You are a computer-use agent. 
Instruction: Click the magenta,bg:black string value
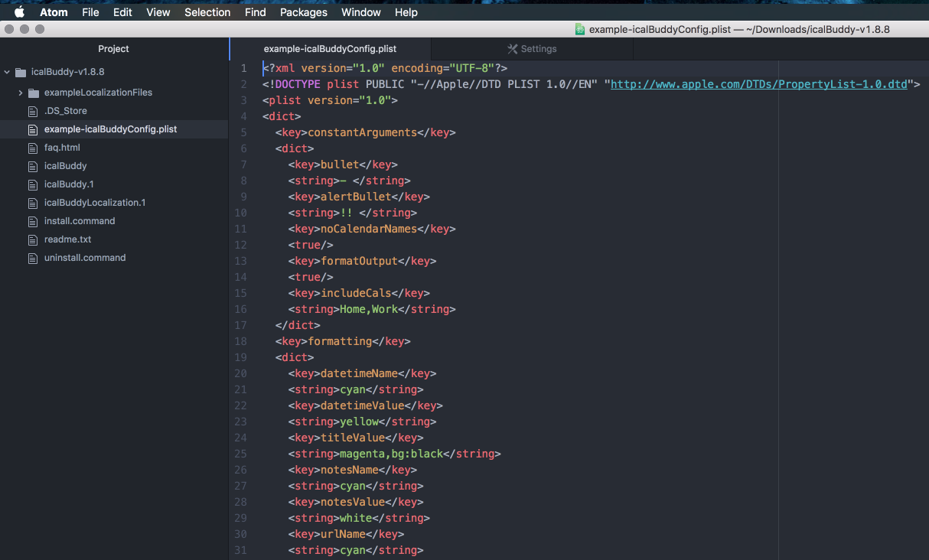(392, 454)
